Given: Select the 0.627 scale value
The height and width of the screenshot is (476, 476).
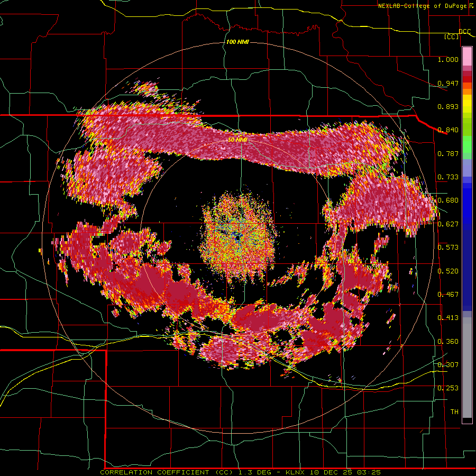Looking at the screenshot, I should click(448, 224).
